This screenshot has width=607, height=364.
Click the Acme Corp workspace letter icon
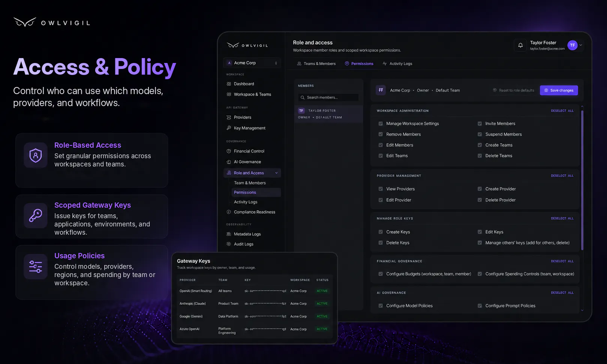pos(229,63)
